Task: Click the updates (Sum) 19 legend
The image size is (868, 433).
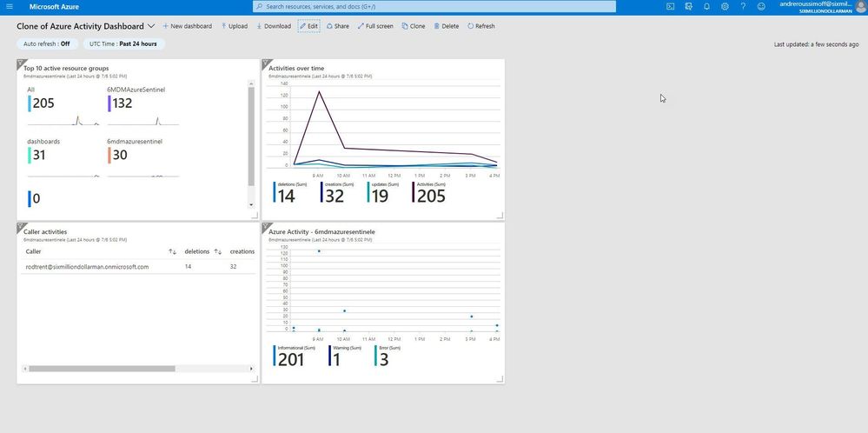Action: [x=382, y=192]
